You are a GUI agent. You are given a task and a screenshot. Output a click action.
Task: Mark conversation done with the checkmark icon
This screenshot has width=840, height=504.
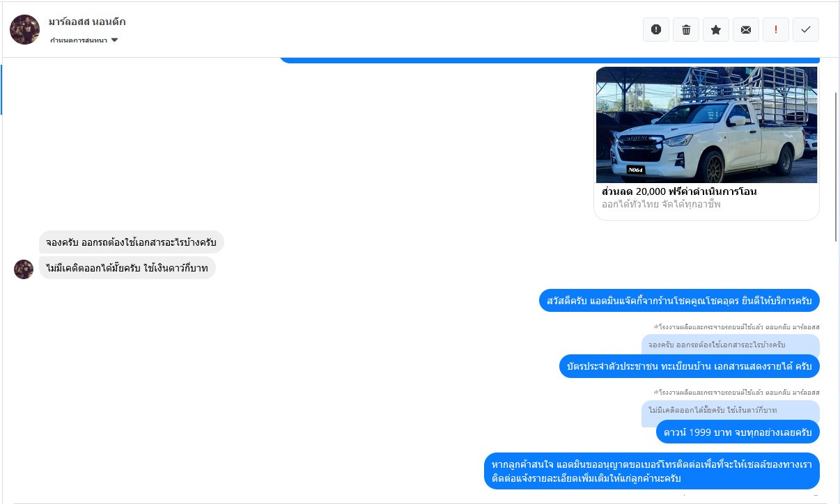pyautogui.click(x=806, y=30)
